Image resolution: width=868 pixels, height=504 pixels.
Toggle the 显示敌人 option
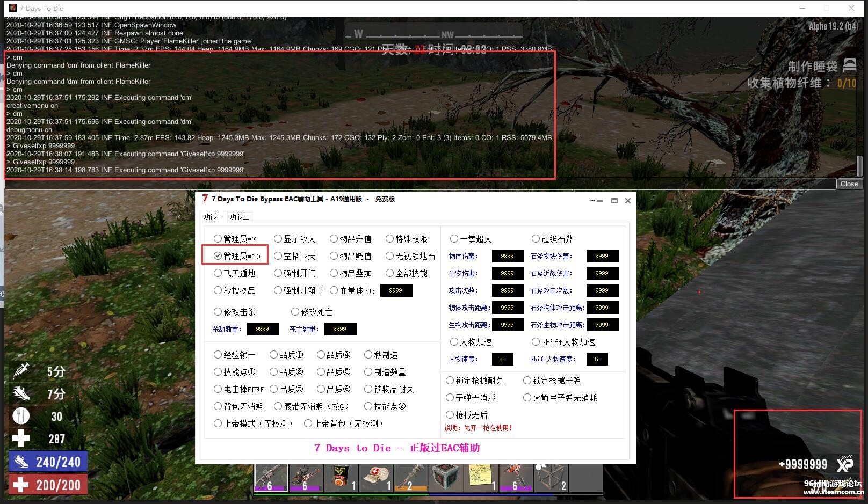[278, 239]
